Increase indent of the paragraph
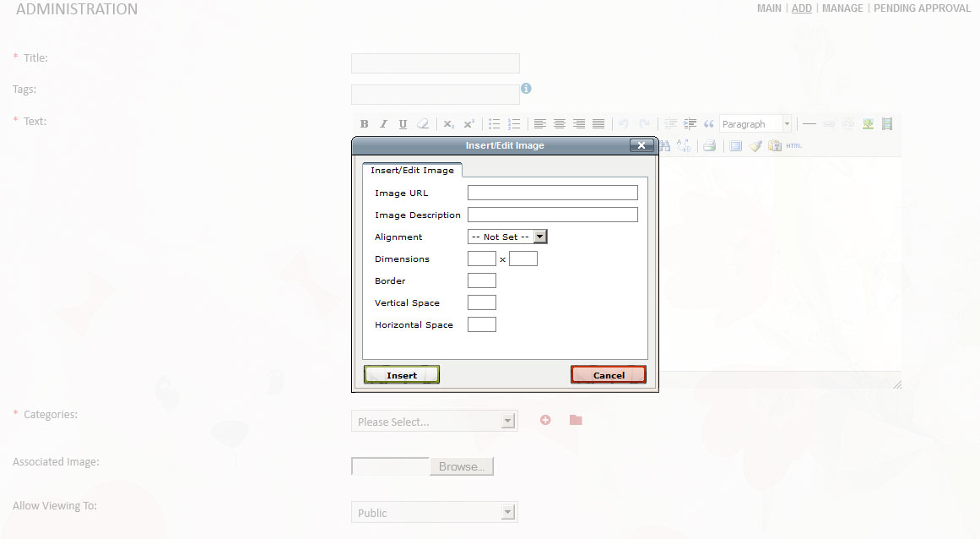The image size is (980, 539). 690,124
